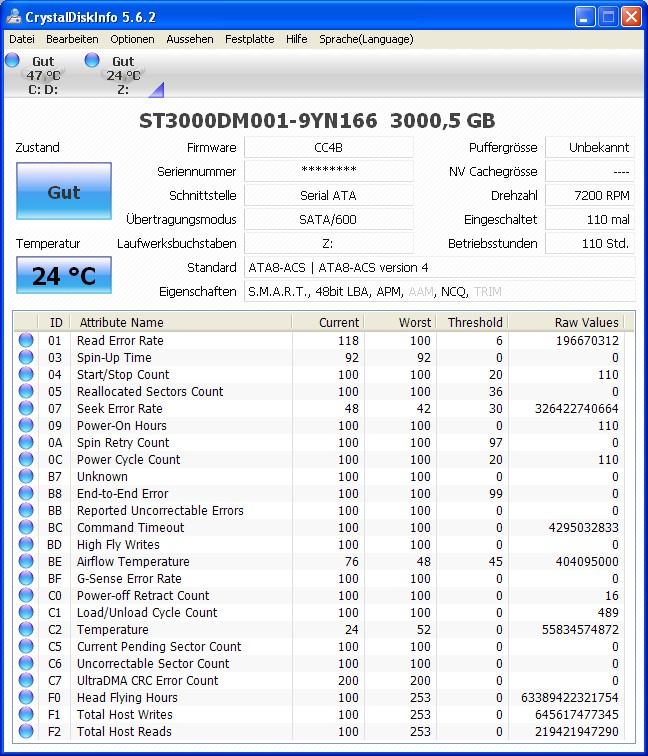Viewport: 648px width, 756px height.
Task: Open the Datei menu
Action: coord(22,39)
